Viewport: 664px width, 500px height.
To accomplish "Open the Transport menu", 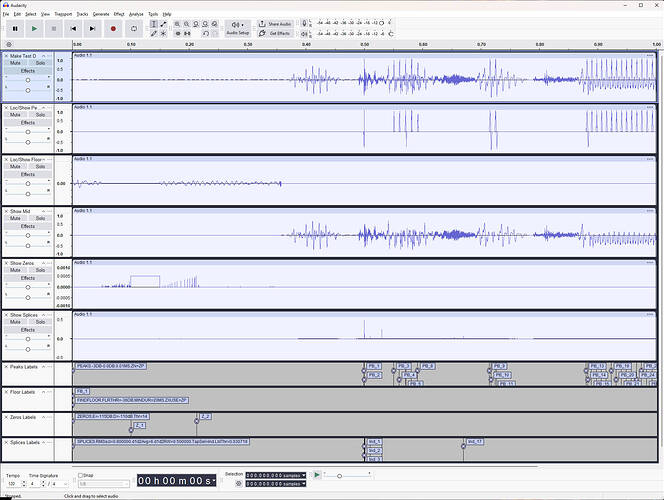I will pos(63,14).
